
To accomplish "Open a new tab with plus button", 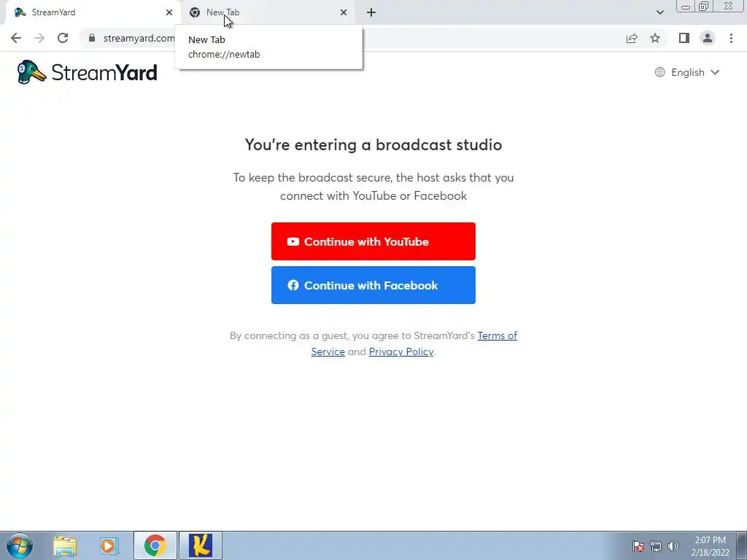I will [x=371, y=12].
